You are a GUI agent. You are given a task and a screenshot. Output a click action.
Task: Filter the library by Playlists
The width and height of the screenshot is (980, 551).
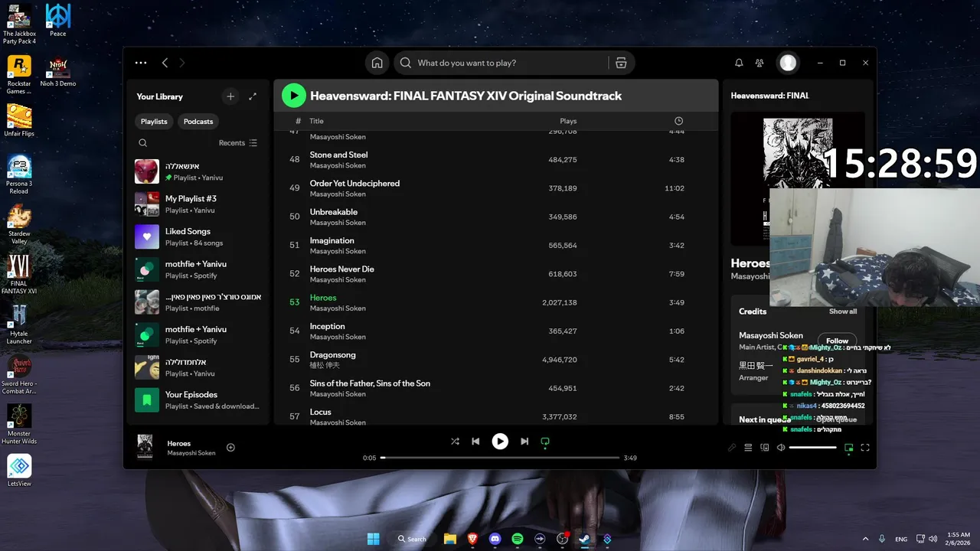pos(154,122)
